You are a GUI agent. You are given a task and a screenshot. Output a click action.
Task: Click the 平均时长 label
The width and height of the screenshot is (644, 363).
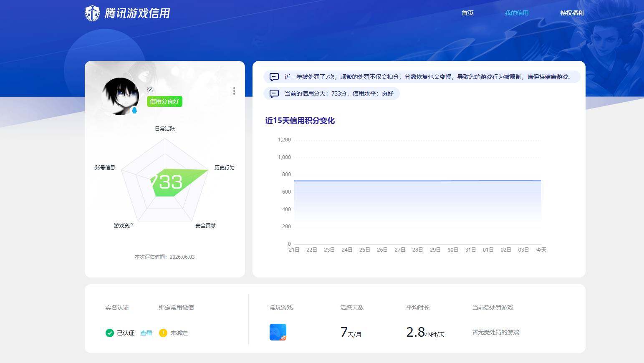click(418, 308)
